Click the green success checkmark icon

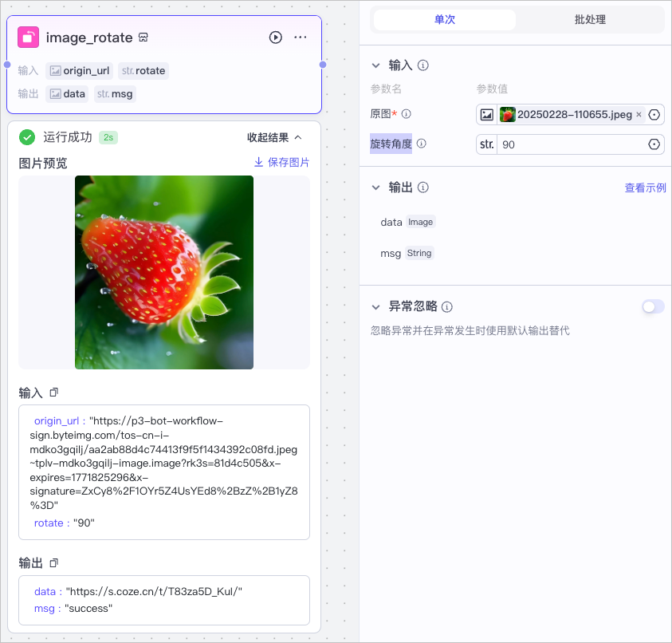click(27, 138)
